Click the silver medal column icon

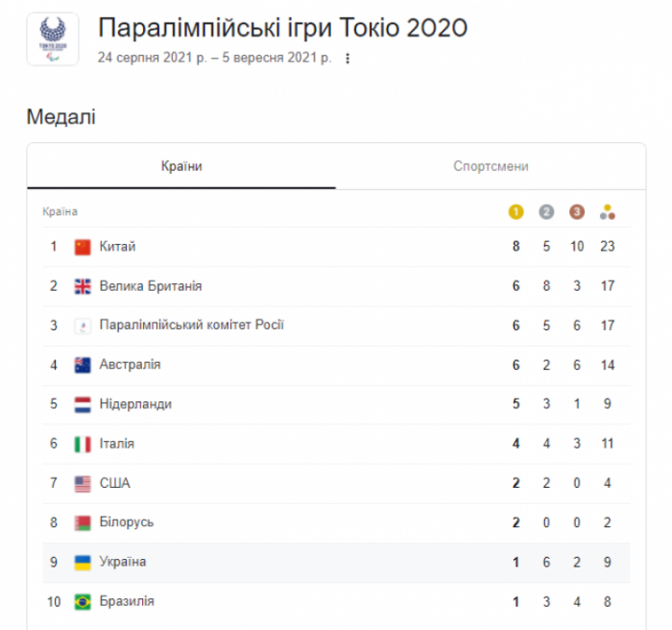pos(546,212)
